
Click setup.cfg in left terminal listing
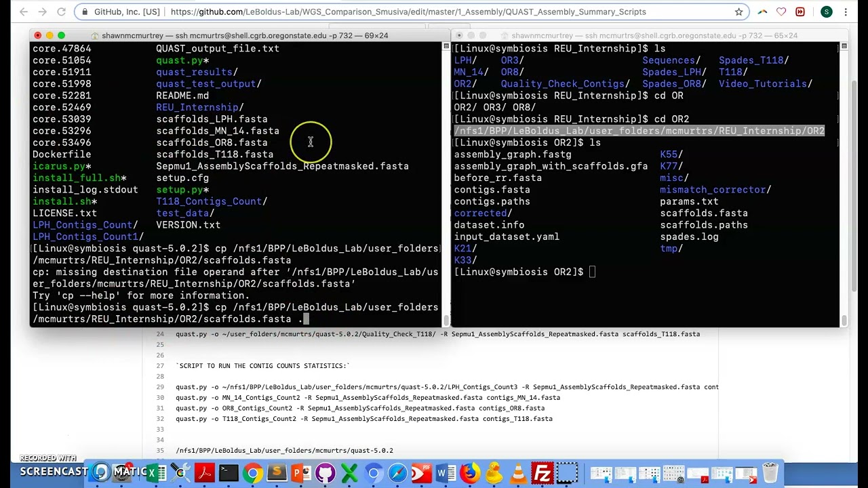tap(182, 178)
